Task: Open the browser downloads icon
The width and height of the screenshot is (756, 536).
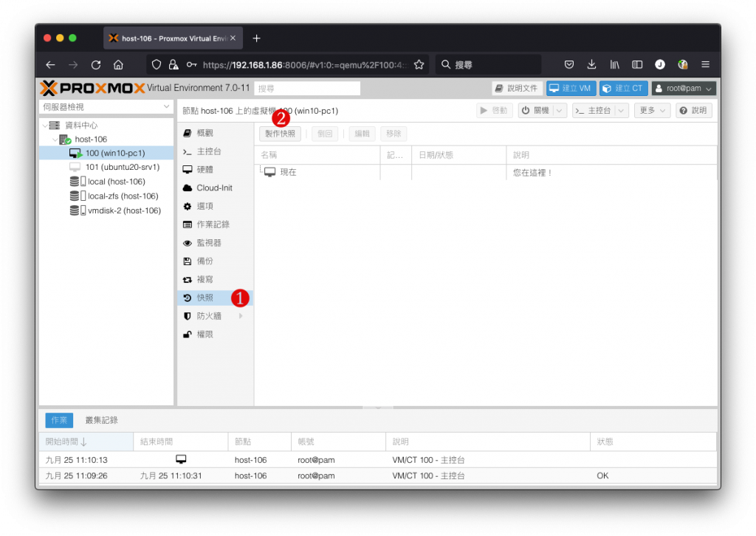Action: click(x=591, y=64)
